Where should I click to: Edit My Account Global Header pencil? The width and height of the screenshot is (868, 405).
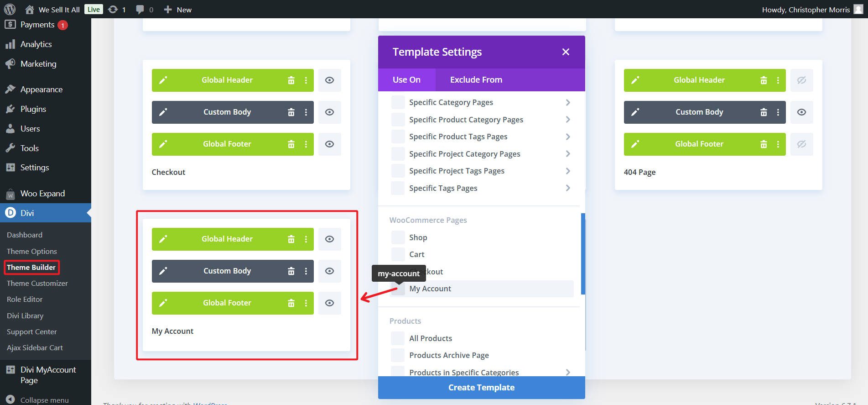coord(163,239)
